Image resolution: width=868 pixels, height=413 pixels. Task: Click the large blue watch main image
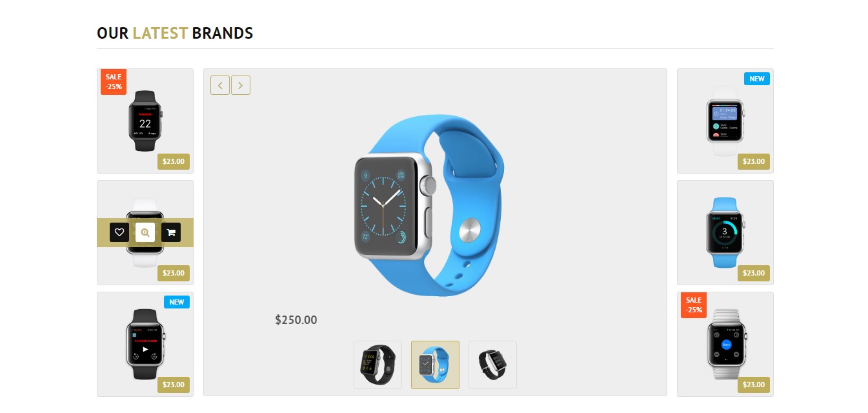coord(429,205)
